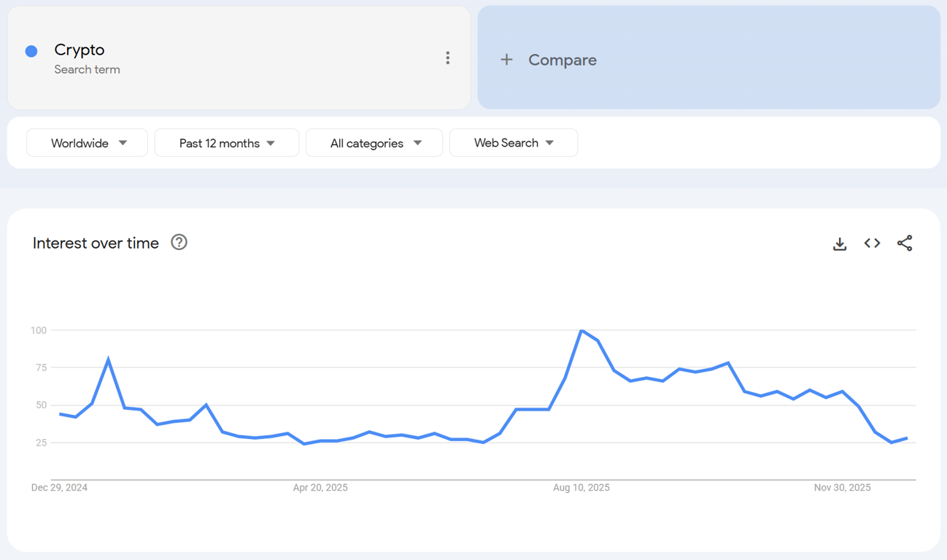Select the Search term text under Crypto

pyautogui.click(x=87, y=69)
